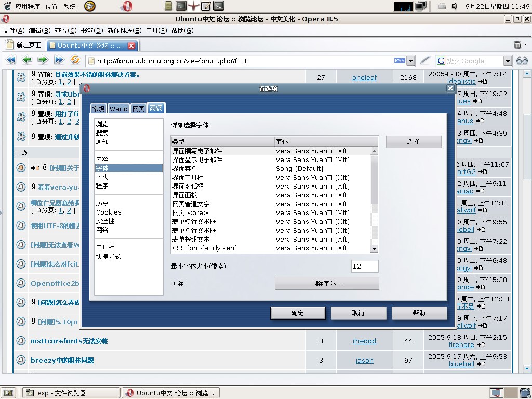This screenshot has height=399, width=532.
Task: Open the Google search engine dropdown
Action: tap(507, 61)
